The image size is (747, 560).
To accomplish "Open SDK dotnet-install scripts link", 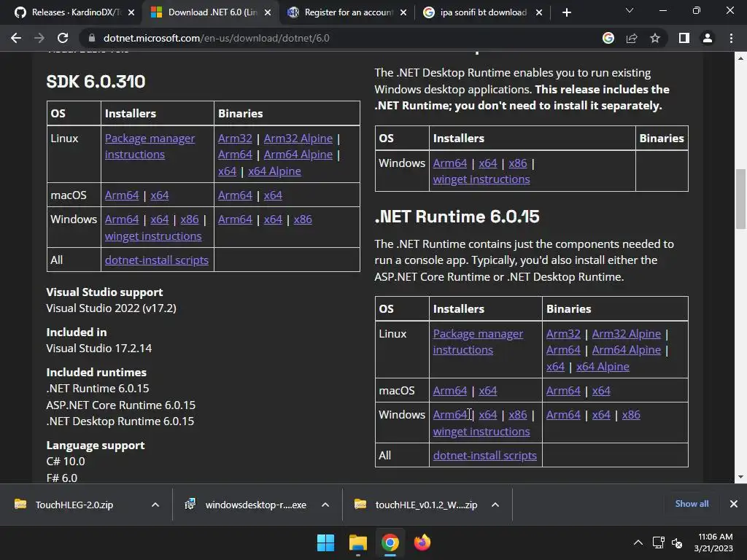I will click(157, 260).
